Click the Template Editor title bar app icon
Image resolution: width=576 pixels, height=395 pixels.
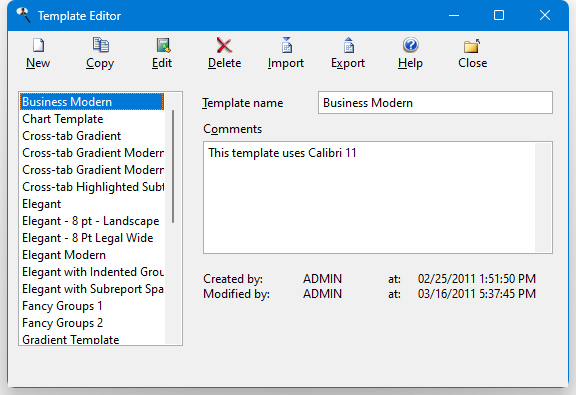(x=24, y=15)
